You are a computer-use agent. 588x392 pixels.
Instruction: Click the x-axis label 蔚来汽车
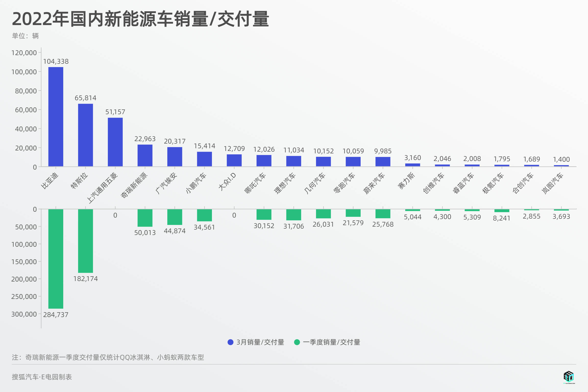(x=374, y=183)
